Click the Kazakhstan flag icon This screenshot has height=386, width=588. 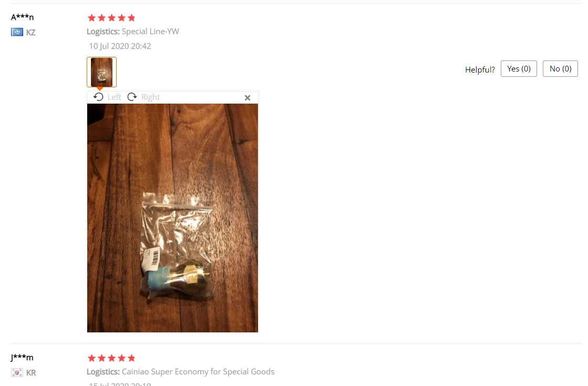tap(17, 32)
